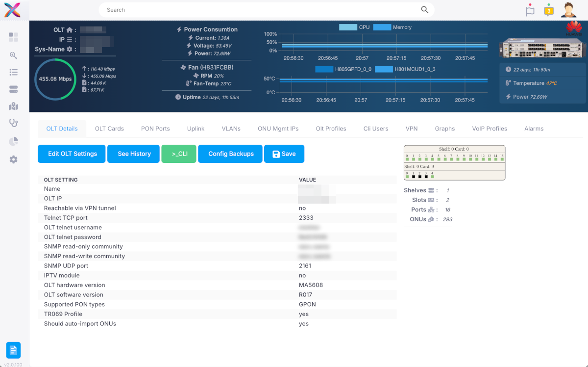Open the dashboard grid icon in sidebar
The height and width of the screenshot is (367, 588).
click(x=13, y=37)
